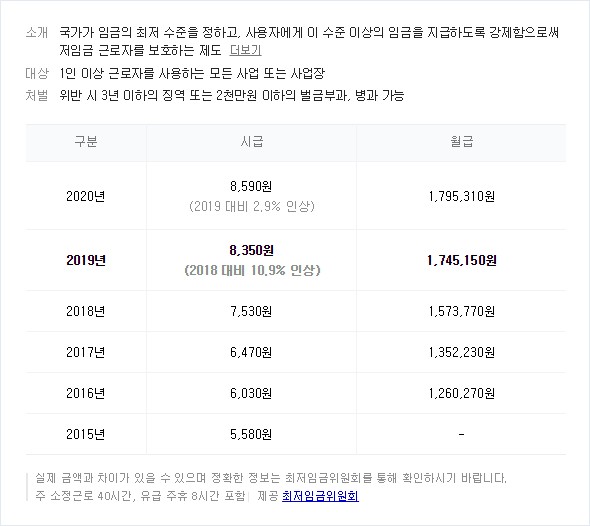Open the 더보기 link in the introduction

point(245,50)
